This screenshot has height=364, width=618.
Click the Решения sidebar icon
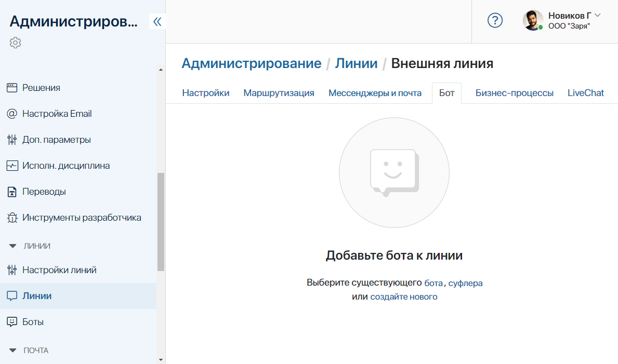click(x=12, y=88)
